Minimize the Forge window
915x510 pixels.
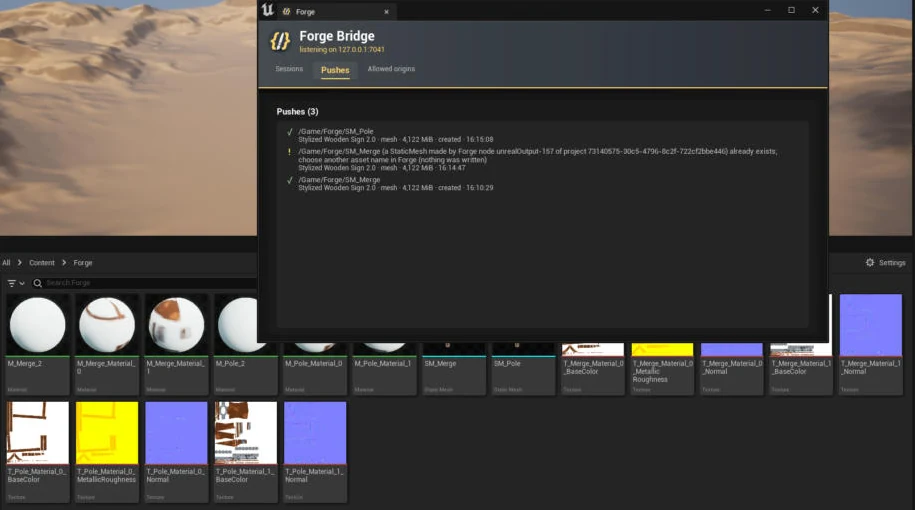767,10
